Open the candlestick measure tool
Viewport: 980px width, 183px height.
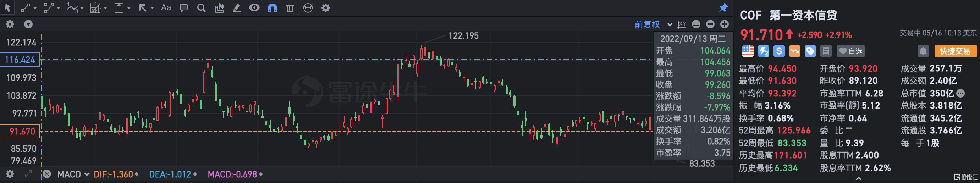(219, 7)
